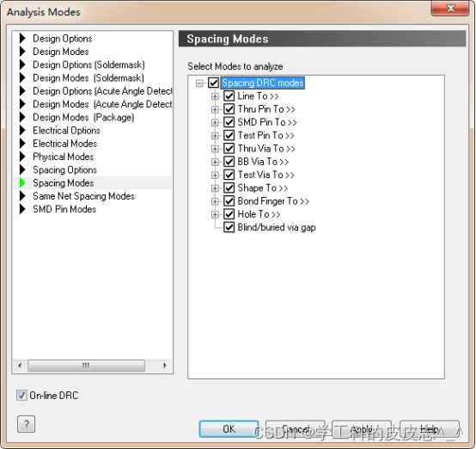Toggle the Spacing DRC modes checkbox
This screenshot has height=449, width=476.
pyautogui.click(x=213, y=83)
